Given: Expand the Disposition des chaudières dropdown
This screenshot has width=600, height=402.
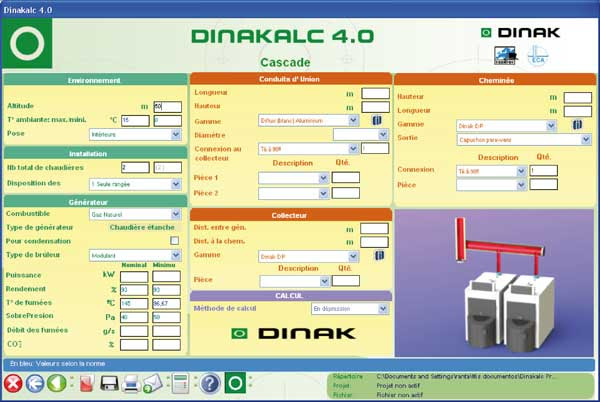Looking at the screenshot, I should pos(135,184).
